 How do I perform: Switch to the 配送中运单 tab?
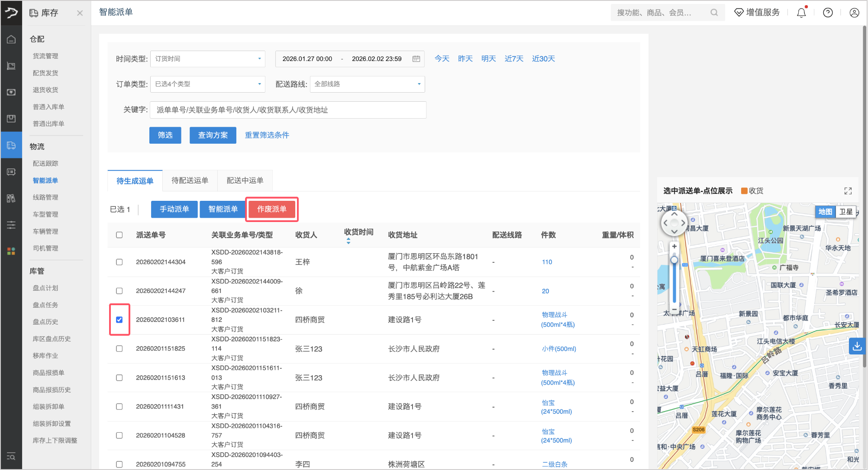point(245,180)
